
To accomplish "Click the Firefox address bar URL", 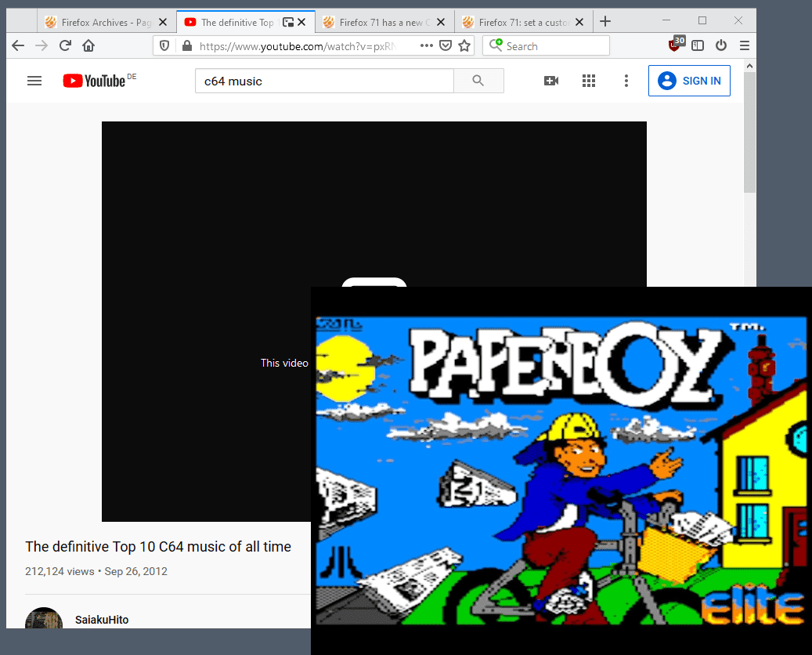I will point(298,46).
